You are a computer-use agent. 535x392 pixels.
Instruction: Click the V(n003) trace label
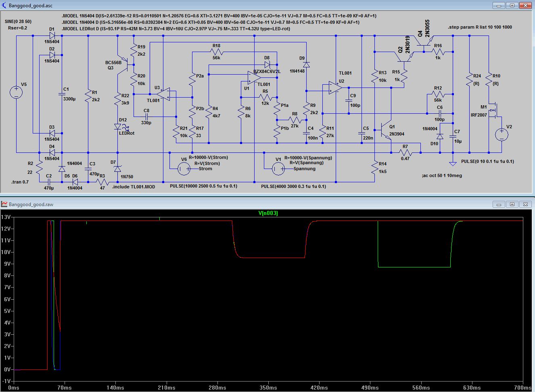pyautogui.click(x=268, y=213)
